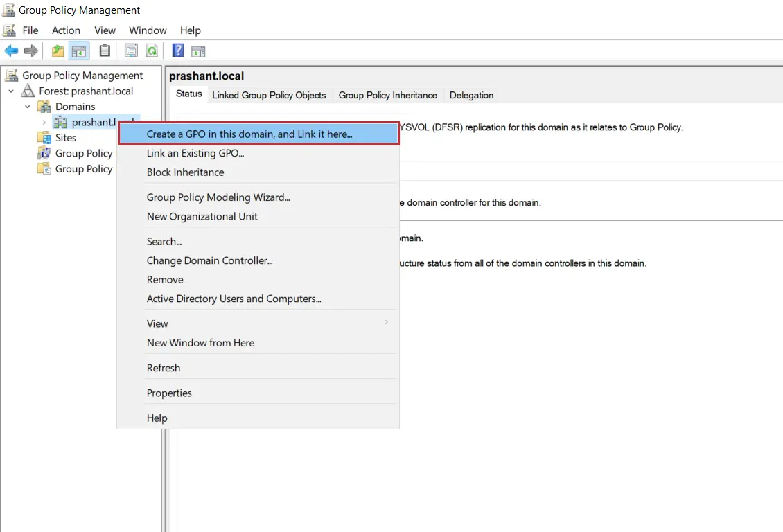Switch to Group Policy Inheritance tab
The image size is (783, 532).
[387, 95]
